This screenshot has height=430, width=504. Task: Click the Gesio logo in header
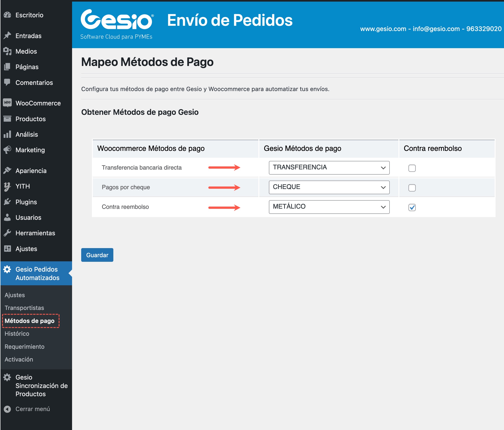[x=117, y=24]
